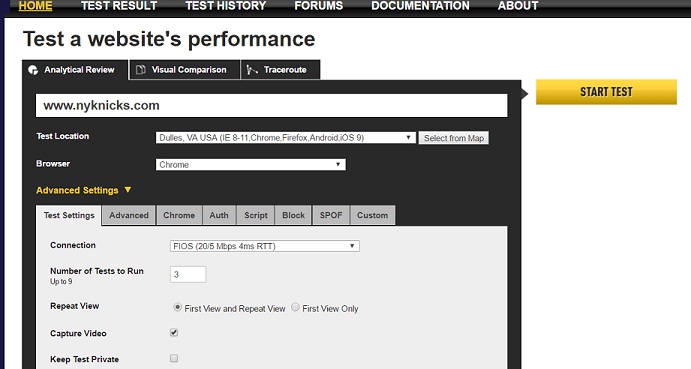Select First View Only radio button
Image resolution: width=691 pixels, height=369 pixels.
pos(295,307)
